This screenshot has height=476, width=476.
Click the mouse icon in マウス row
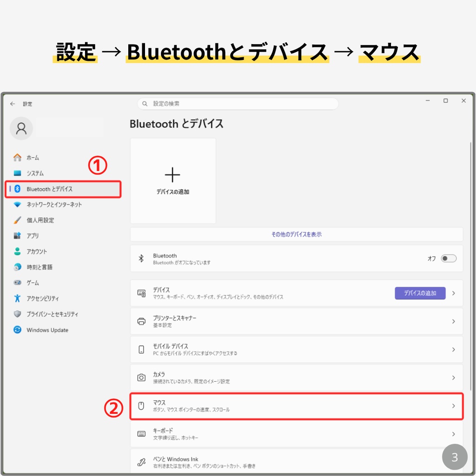coord(141,406)
